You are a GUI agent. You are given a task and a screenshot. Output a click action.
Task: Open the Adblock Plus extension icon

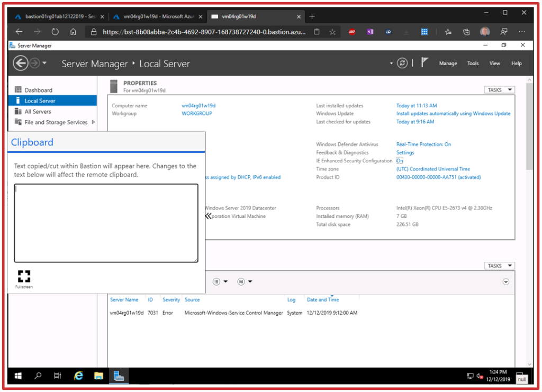(x=352, y=32)
